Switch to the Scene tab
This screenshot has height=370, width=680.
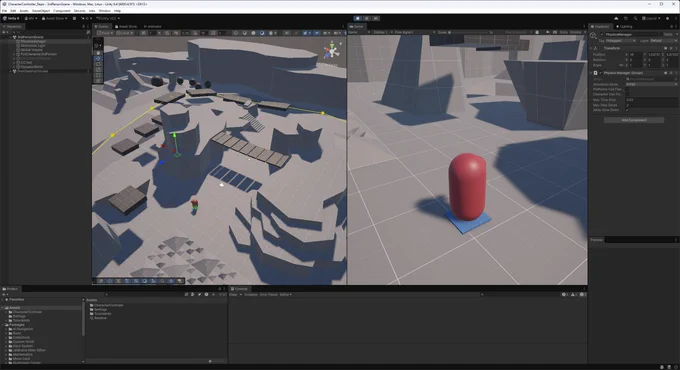click(x=103, y=26)
